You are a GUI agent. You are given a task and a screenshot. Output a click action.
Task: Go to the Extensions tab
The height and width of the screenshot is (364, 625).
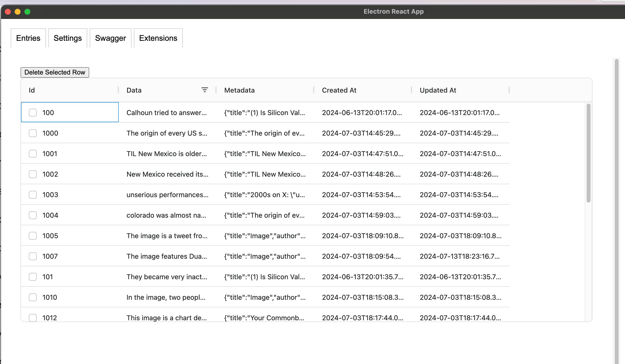tap(158, 38)
